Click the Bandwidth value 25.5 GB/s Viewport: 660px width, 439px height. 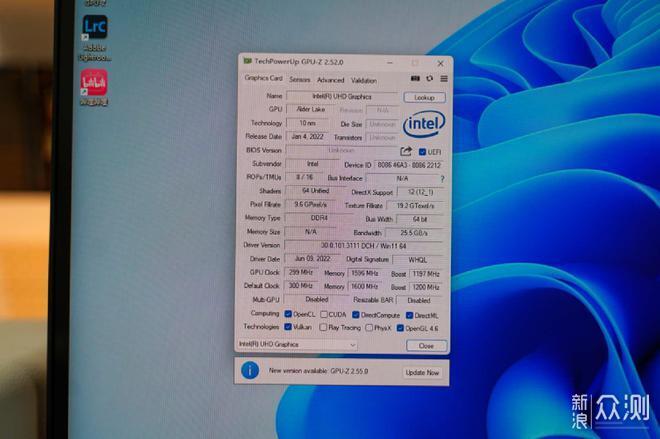[414, 233]
